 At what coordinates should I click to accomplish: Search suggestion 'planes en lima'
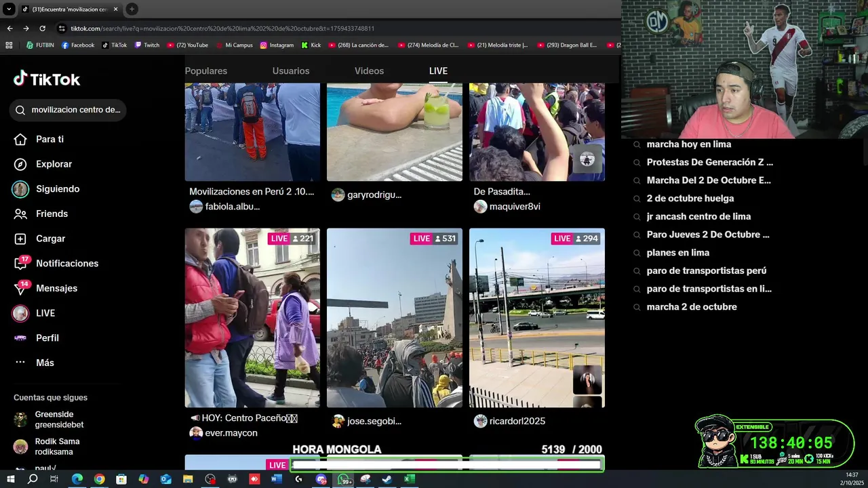pos(678,253)
